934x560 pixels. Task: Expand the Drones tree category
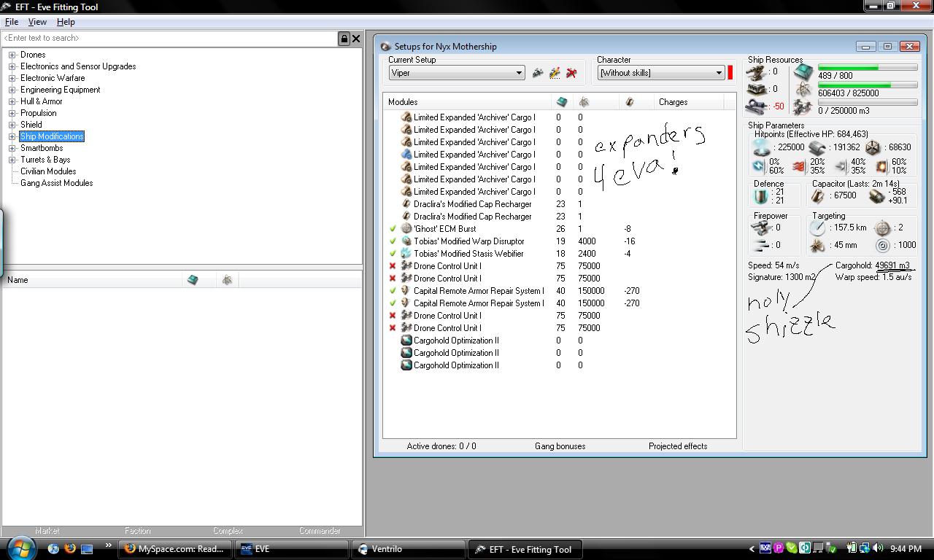[12, 55]
